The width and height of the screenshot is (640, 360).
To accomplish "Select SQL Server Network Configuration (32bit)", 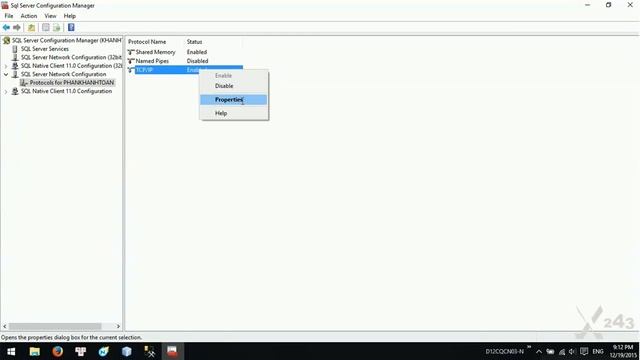I will [x=71, y=57].
